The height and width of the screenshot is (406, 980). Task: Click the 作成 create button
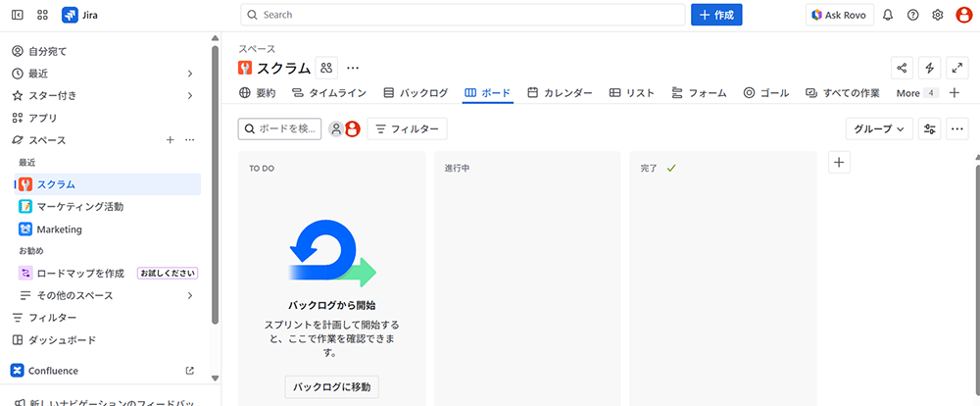point(716,15)
